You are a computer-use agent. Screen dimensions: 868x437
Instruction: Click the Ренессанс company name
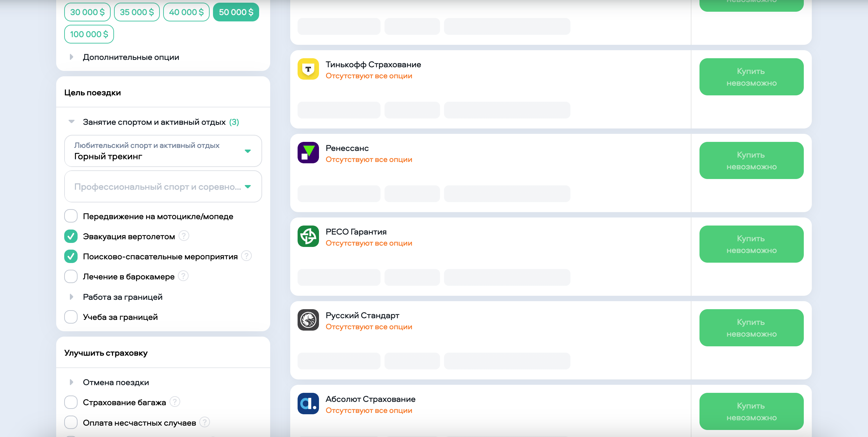click(x=347, y=148)
